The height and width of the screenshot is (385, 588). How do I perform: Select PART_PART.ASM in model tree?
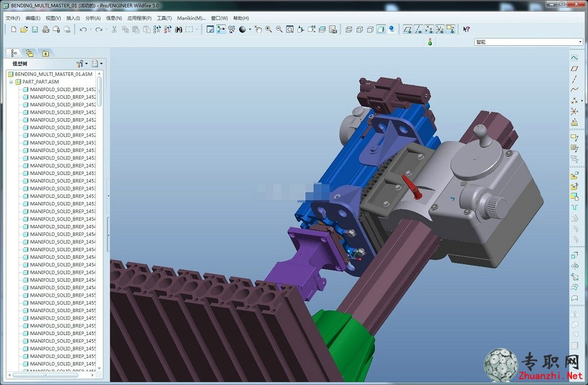pos(41,81)
